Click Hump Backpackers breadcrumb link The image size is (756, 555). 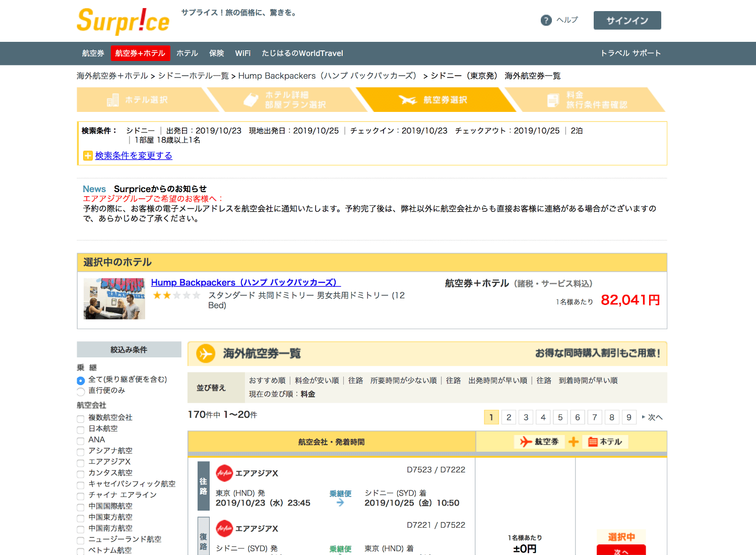click(x=328, y=76)
